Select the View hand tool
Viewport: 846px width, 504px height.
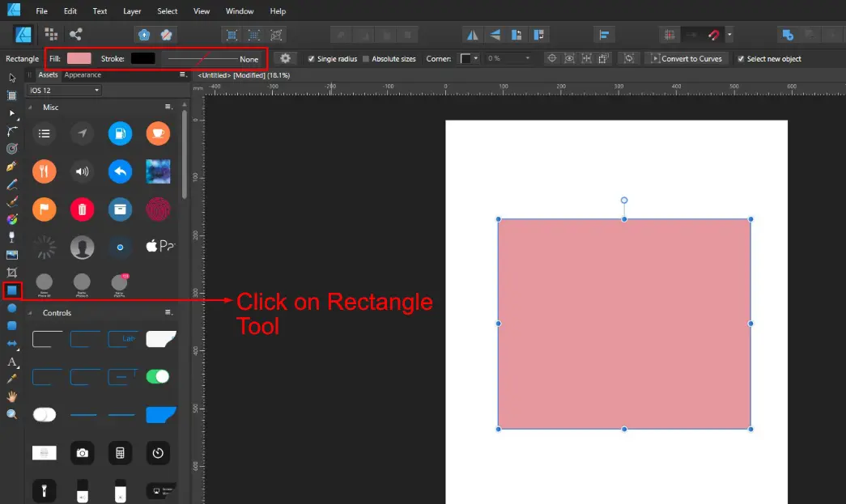pos(12,396)
